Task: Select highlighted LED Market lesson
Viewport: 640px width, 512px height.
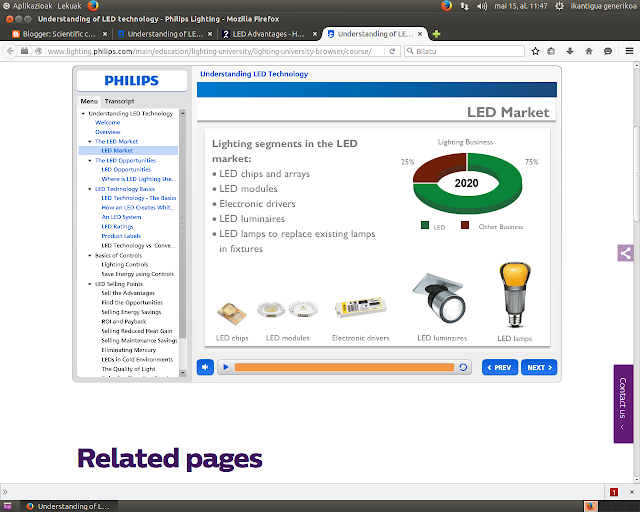Action: pos(128,151)
